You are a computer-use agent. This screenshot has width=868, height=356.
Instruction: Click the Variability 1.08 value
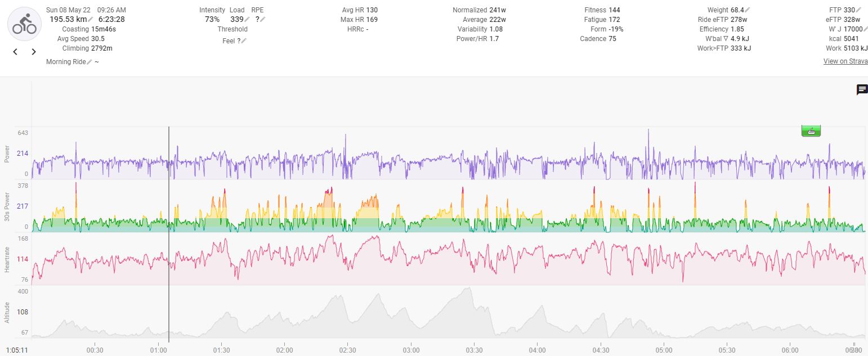click(496, 29)
